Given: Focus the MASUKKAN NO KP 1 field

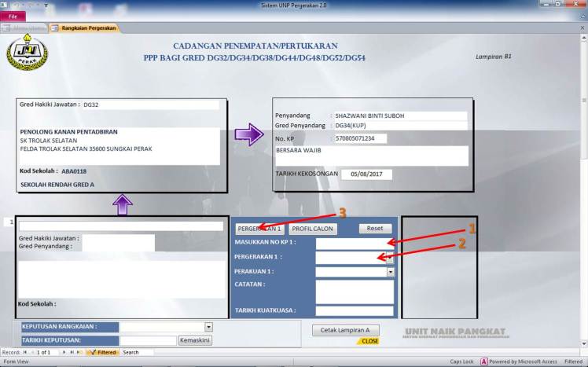Looking at the screenshot, I should click(354, 243).
